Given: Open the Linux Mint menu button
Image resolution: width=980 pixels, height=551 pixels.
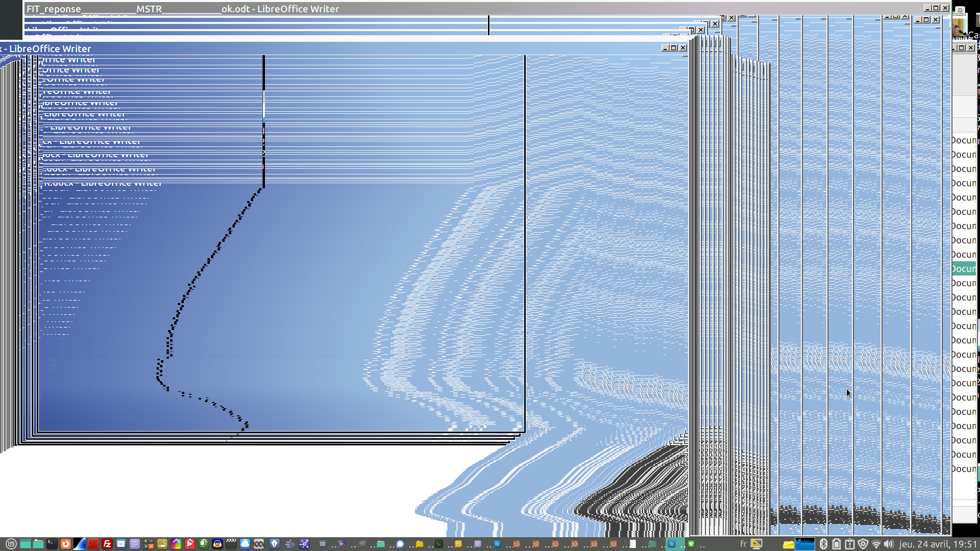Looking at the screenshot, I should point(11,544).
